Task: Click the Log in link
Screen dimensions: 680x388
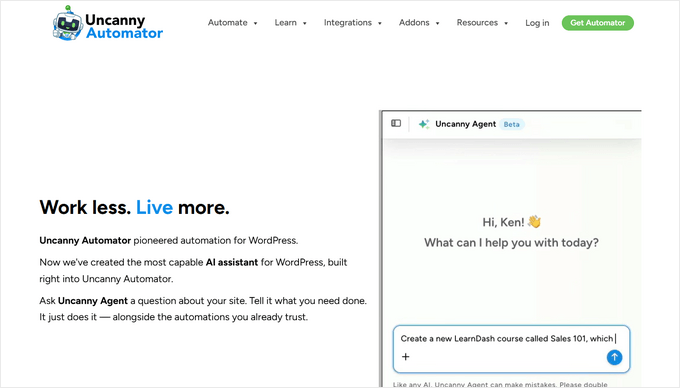Action: coord(537,23)
